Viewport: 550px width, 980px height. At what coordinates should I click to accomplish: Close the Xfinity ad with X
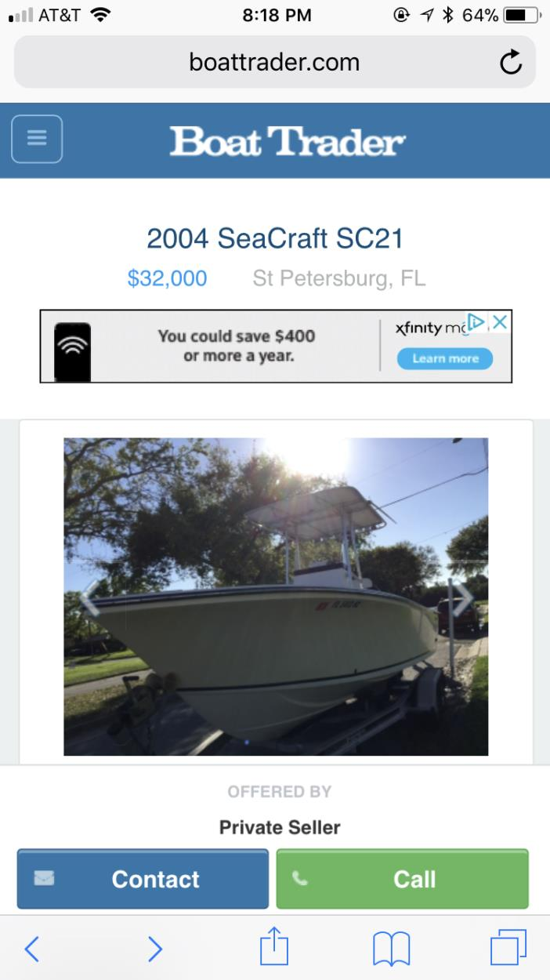[500, 321]
